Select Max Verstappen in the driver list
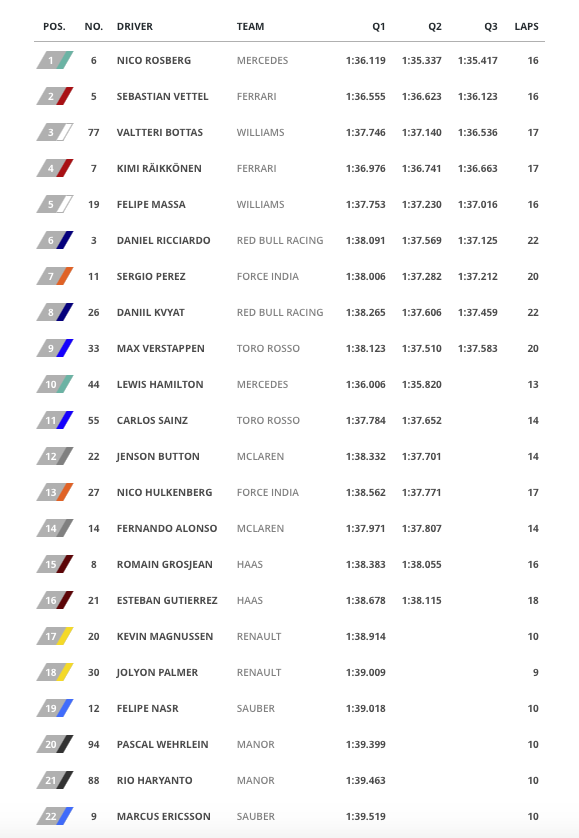The height and width of the screenshot is (838, 579). coord(160,348)
